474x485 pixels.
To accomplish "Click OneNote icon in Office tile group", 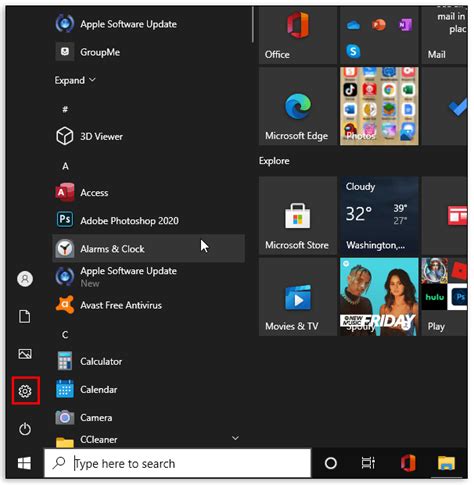I will tap(405, 25).
